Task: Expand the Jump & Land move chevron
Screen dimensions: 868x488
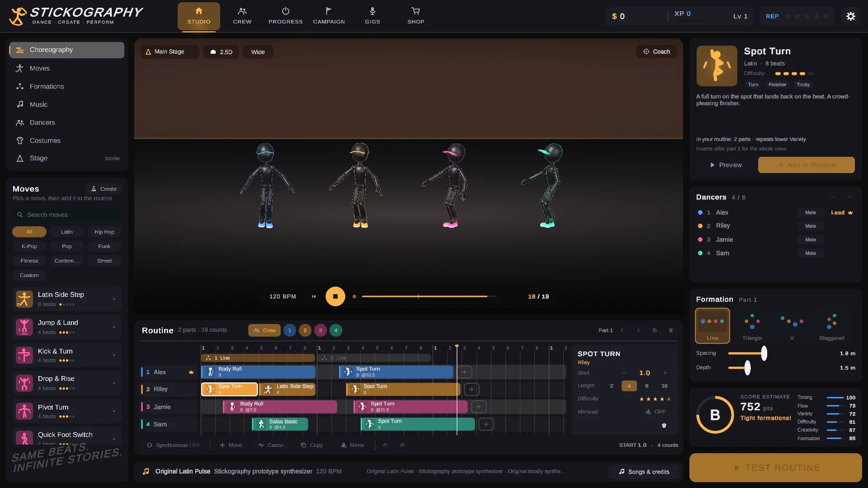Action: (x=113, y=327)
